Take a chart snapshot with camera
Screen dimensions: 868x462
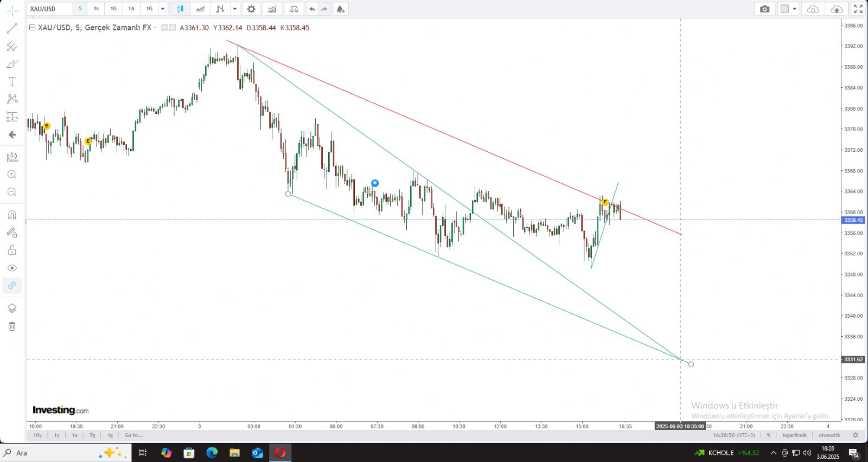click(x=764, y=9)
